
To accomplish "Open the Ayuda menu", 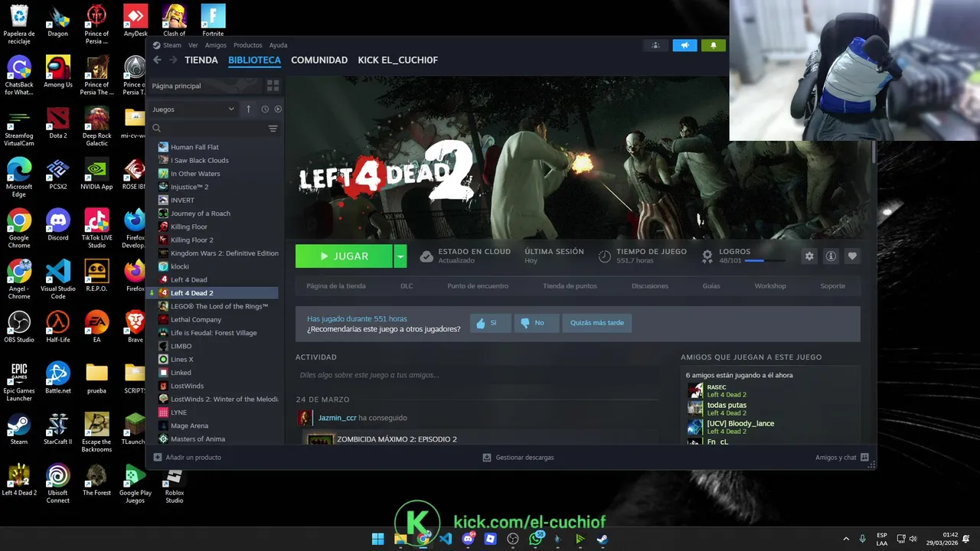I will [x=278, y=45].
